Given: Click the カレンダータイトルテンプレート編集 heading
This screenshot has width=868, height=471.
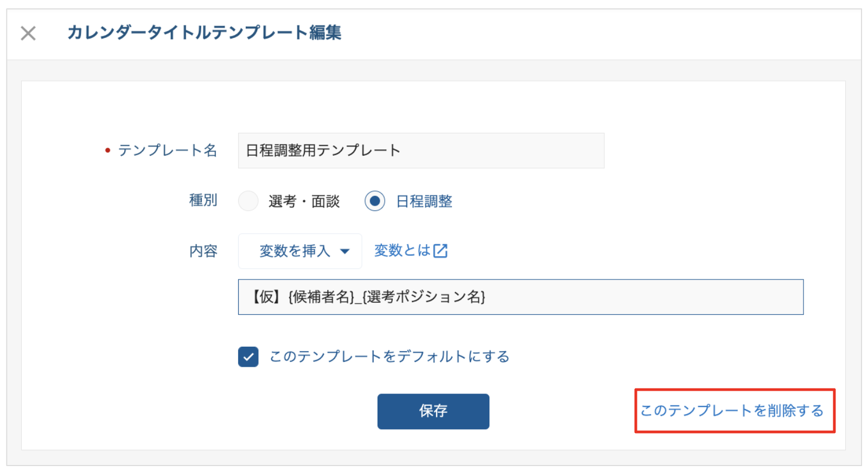Looking at the screenshot, I should pos(204,33).
